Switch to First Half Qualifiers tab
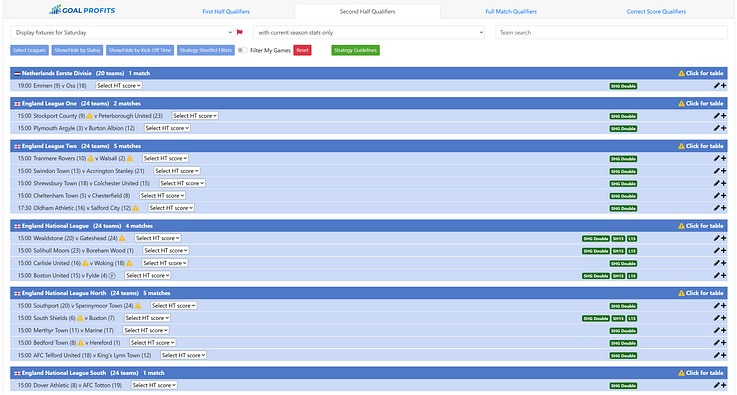This screenshot has width=737, height=395. 226,11
